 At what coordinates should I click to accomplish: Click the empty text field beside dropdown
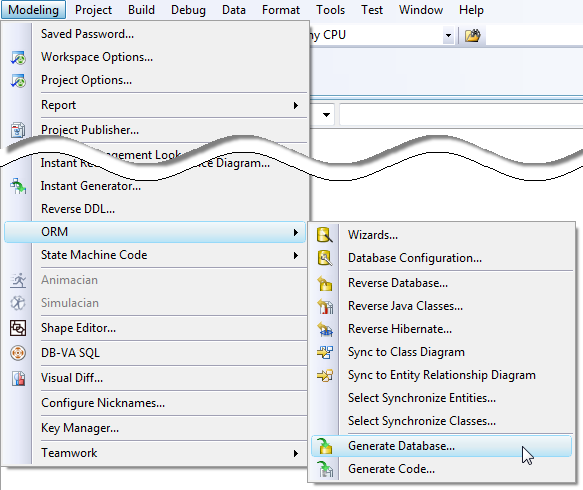coord(461,115)
